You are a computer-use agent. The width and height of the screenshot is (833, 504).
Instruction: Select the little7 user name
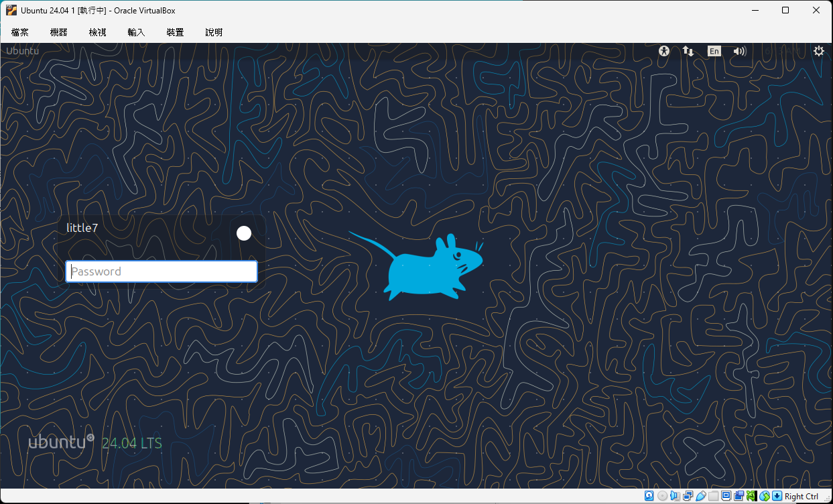[82, 228]
